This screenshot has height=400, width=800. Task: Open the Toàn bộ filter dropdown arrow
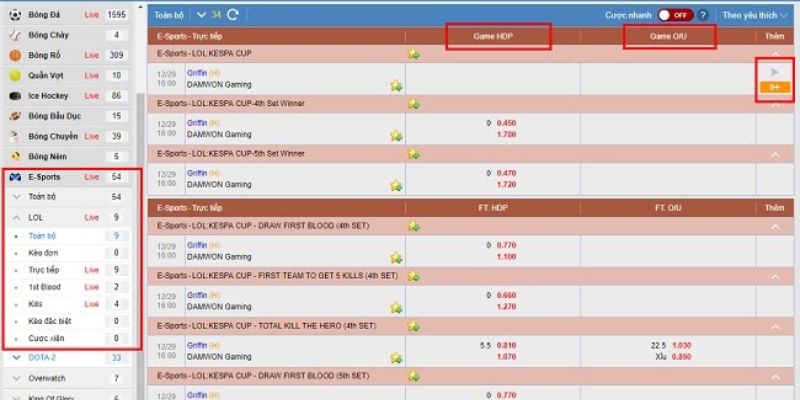tap(201, 15)
